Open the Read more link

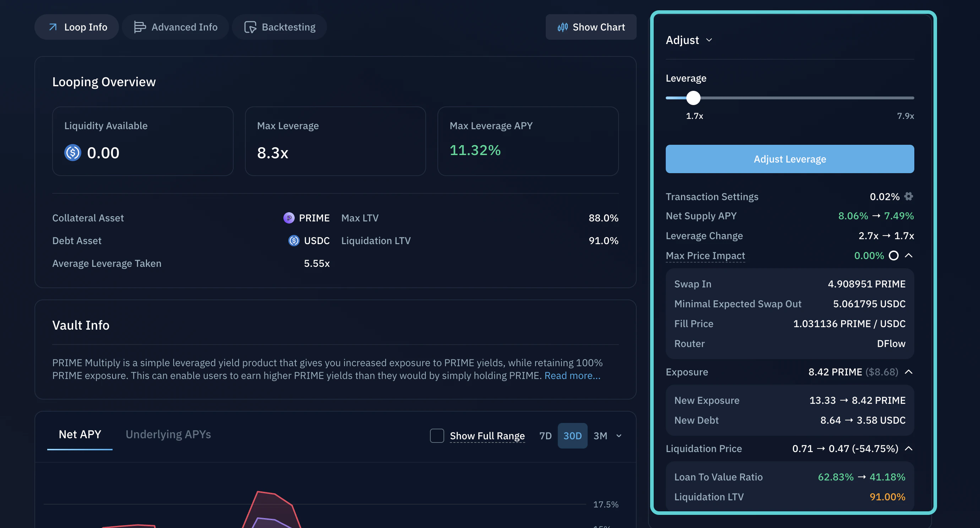(x=572, y=375)
